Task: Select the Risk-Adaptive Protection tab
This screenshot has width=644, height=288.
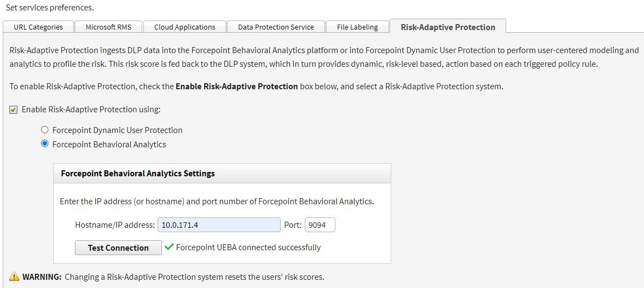Action: [x=448, y=27]
